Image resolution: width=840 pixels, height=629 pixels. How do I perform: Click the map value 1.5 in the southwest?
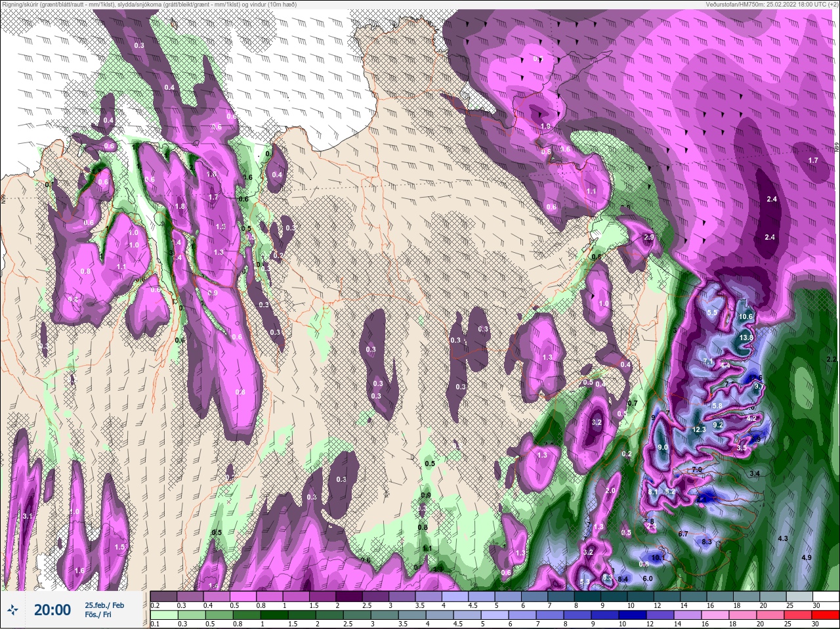(x=119, y=547)
